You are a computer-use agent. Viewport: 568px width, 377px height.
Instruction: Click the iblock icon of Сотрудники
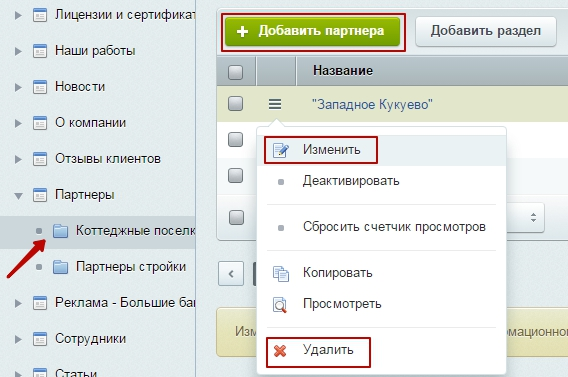point(40,339)
